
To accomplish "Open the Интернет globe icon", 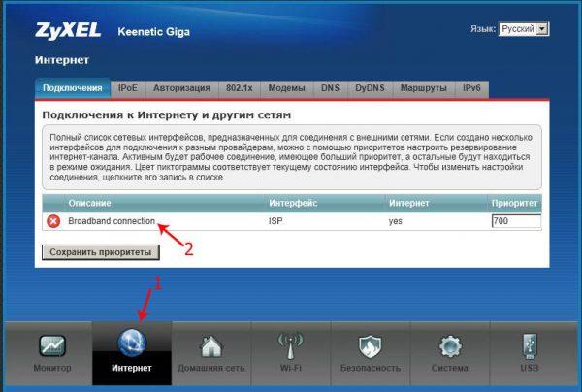I will coord(132,343).
